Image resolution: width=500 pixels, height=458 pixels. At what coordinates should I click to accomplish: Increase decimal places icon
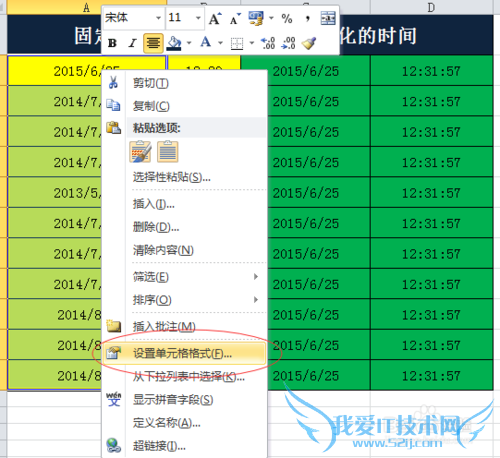coord(268,43)
